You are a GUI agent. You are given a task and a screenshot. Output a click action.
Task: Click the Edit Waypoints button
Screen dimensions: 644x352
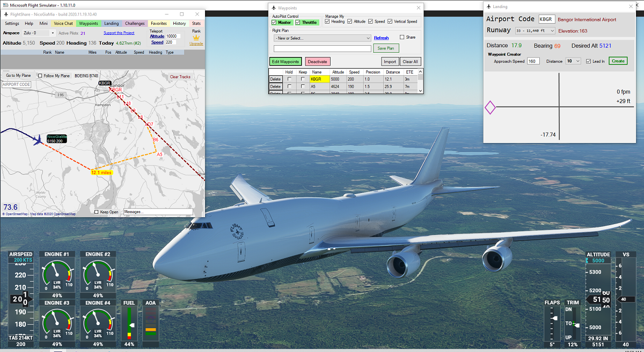point(286,62)
